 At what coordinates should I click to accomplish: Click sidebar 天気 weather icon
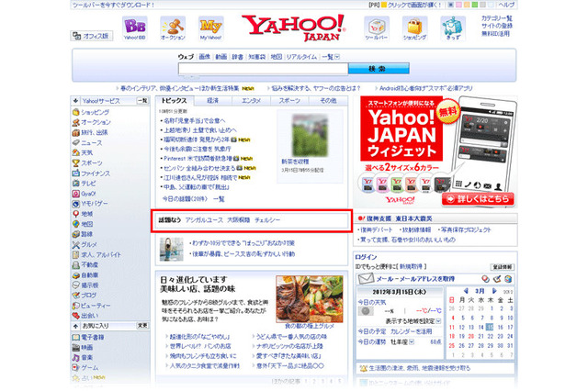coord(75,152)
